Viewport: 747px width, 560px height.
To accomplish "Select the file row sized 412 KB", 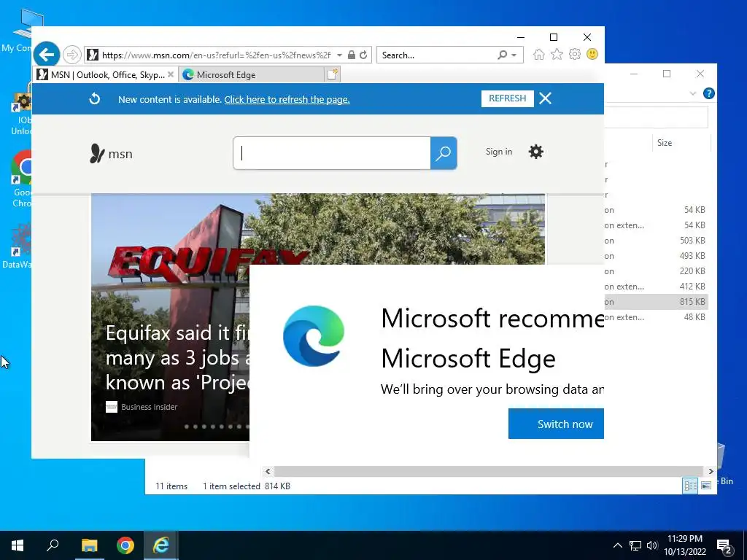I will click(x=657, y=286).
